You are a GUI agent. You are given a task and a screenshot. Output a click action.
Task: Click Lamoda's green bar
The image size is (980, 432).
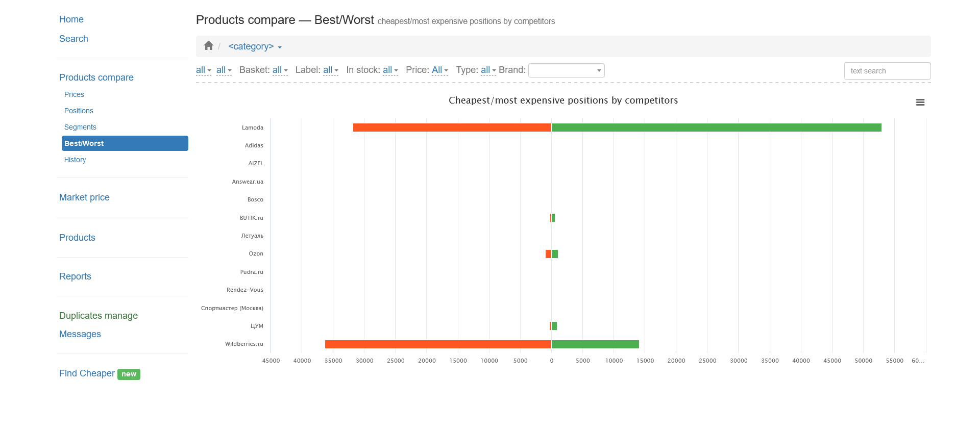pyautogui.click(x=717, y=128)
